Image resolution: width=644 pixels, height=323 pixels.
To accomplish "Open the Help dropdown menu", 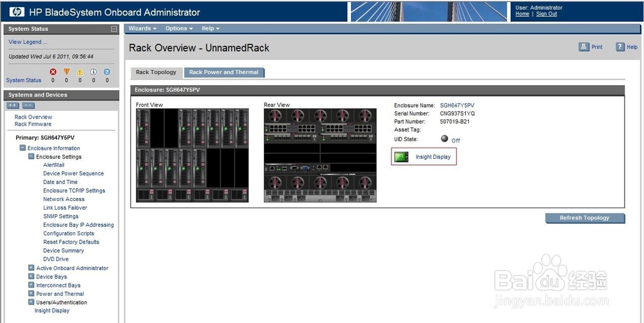I will coord(211,28).
